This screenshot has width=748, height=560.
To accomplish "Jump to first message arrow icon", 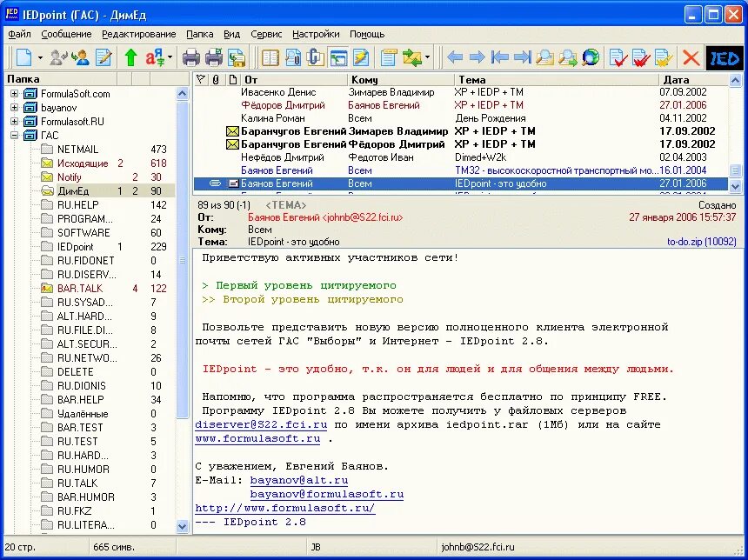I will pos(499,57).
